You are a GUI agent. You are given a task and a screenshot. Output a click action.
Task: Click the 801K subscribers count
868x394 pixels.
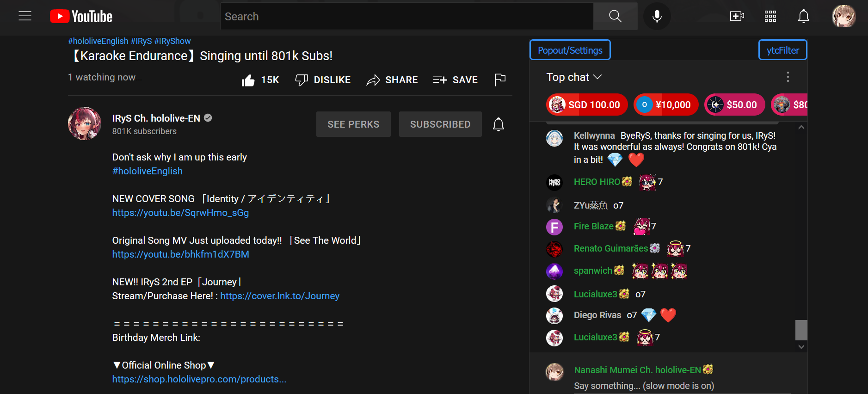144,131
